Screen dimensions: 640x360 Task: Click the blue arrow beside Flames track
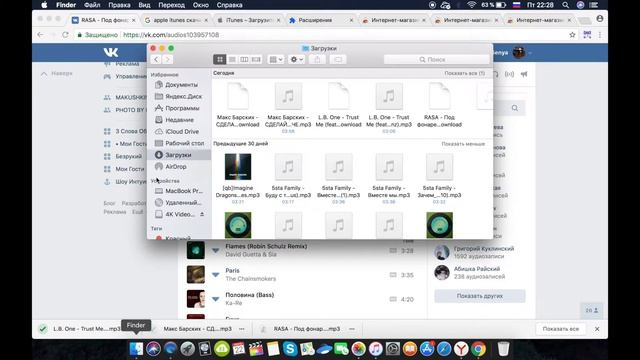click(216, 250)
